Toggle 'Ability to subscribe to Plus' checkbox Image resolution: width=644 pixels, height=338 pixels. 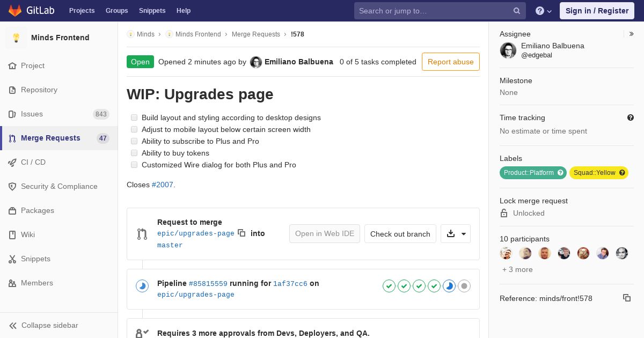(x=134, y=141)
